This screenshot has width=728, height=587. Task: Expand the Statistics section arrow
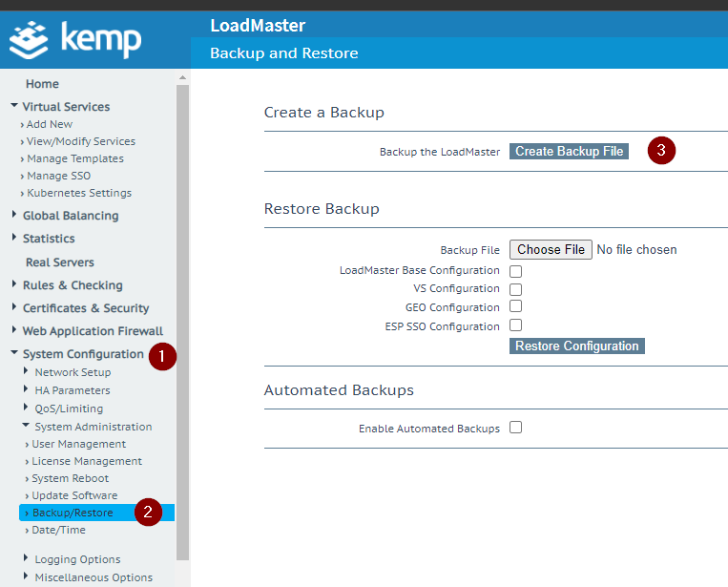14,237
